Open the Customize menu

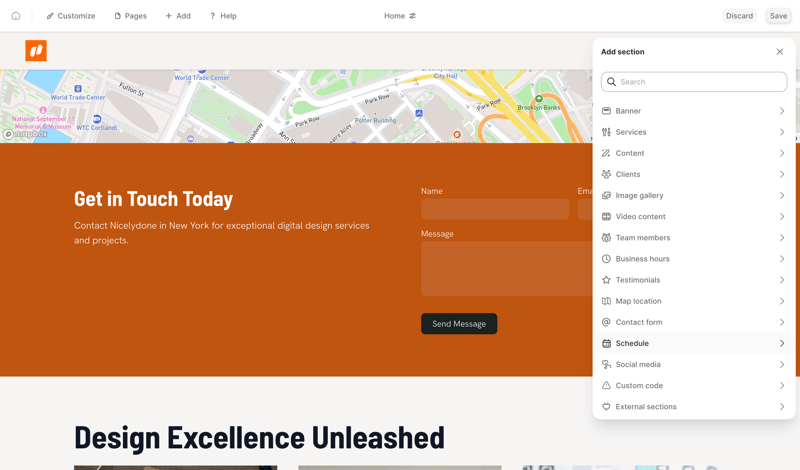point(71,16)
